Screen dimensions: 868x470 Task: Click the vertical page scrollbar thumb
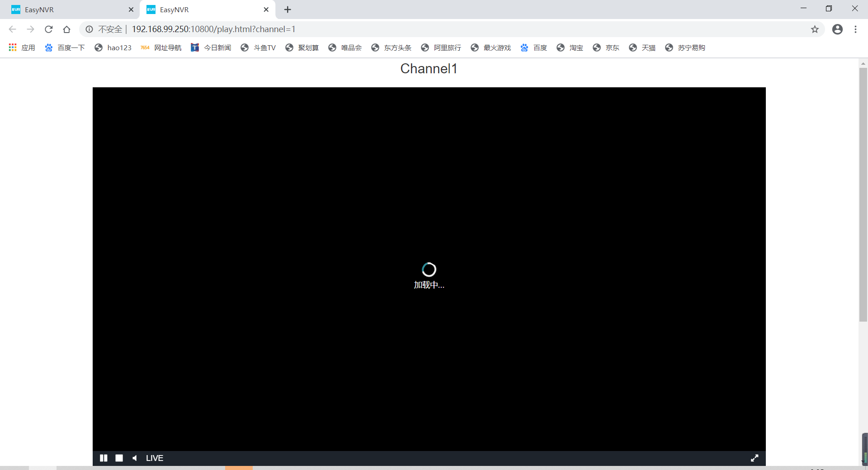[863, 195]
